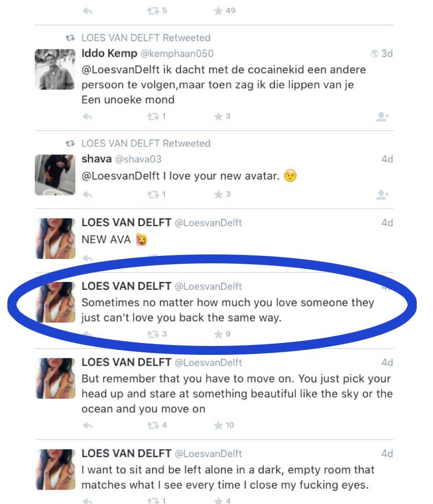Follow Iddo Kemp via add-user icon

383,116
